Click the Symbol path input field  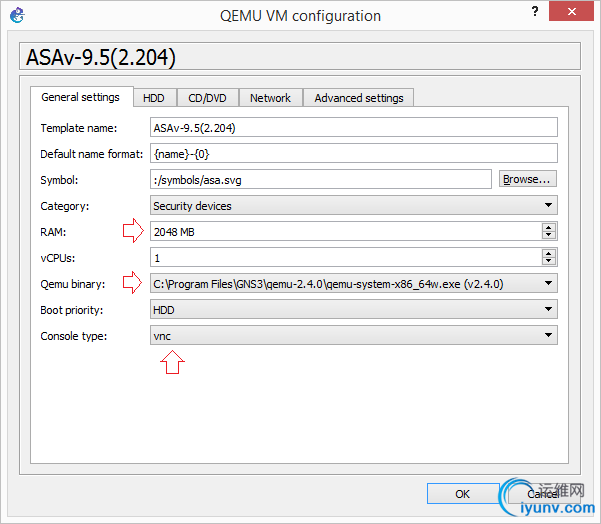click(320, 179)
